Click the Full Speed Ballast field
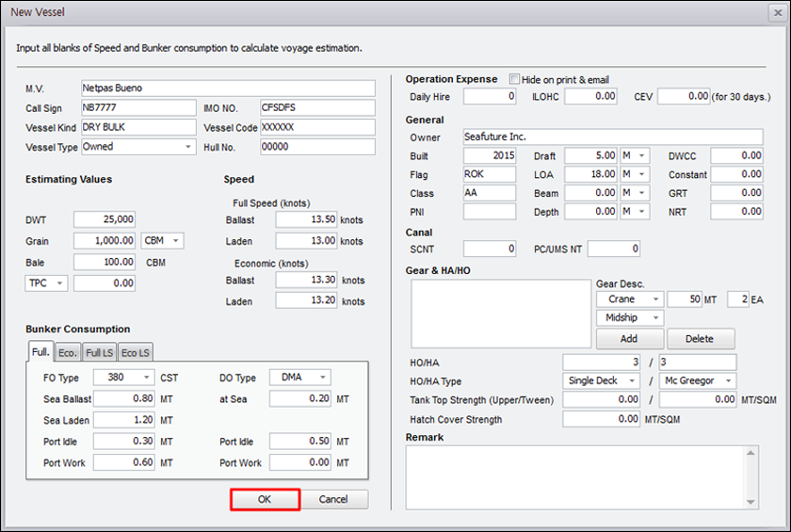The image size is (791, 532). click(306, 219)
